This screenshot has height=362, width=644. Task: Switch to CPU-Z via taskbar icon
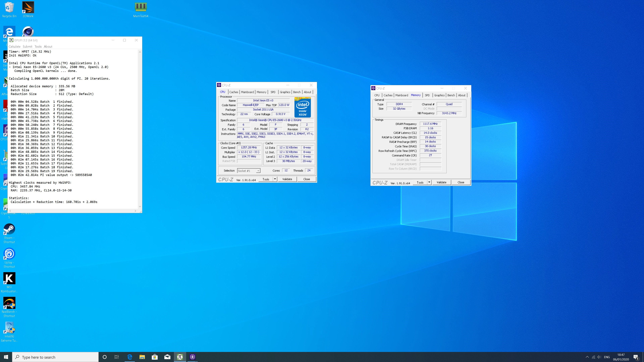point(192,357)
